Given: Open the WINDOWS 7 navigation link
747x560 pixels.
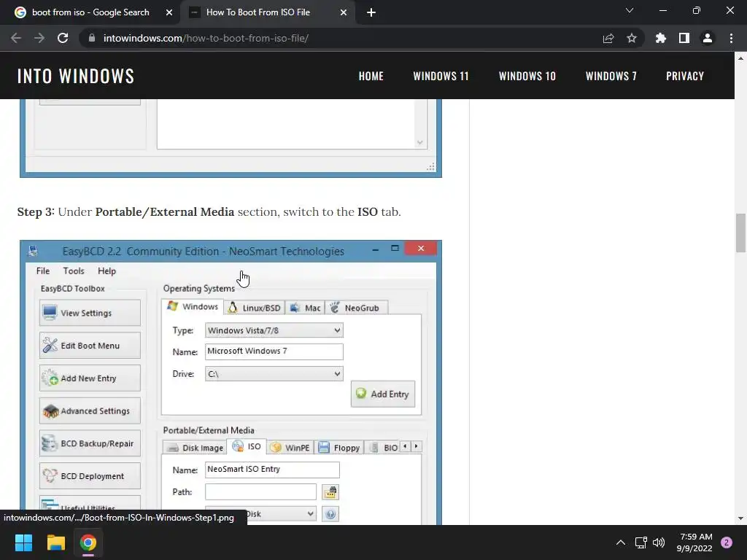Looking at the screenshot, I should pyautogui.click(x=611, y=76).
